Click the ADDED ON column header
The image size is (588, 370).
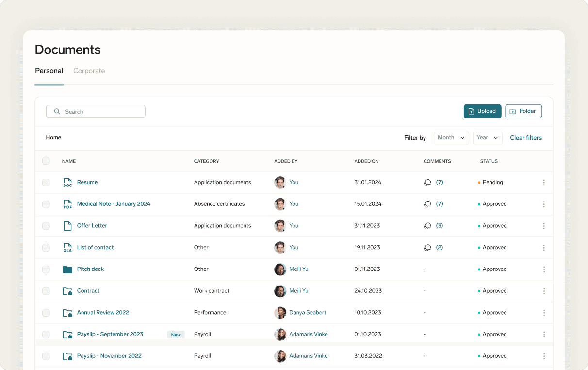pos(366,161)
